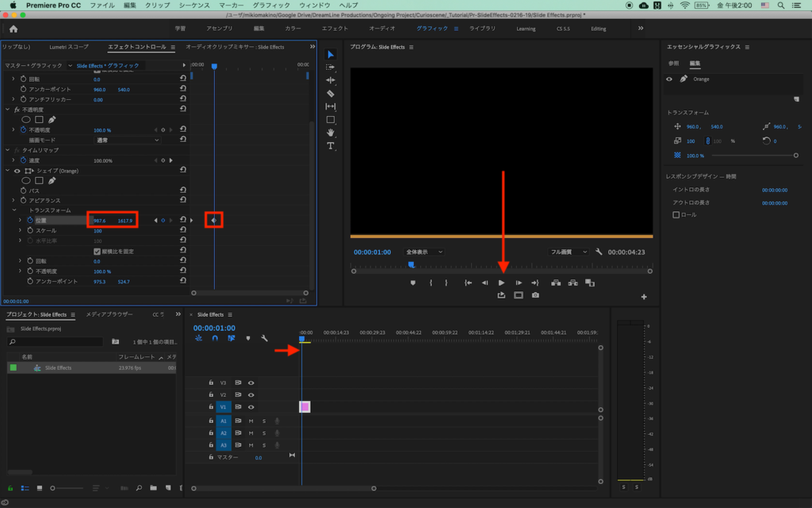812x508 pixels.
Task: Click the Export Frame camera icon
Action: tap(535, 295)
